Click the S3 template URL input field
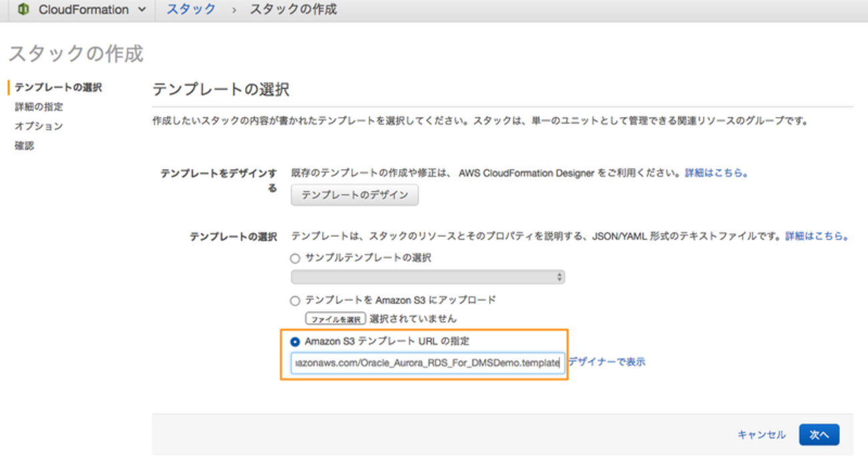The image size is (868, 458). 427,363
